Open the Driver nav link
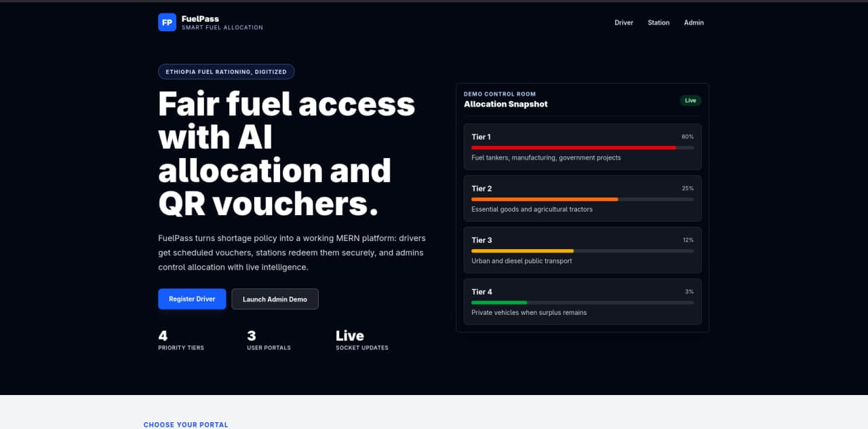This screenshot has height=429, width=868. point(624,22)
